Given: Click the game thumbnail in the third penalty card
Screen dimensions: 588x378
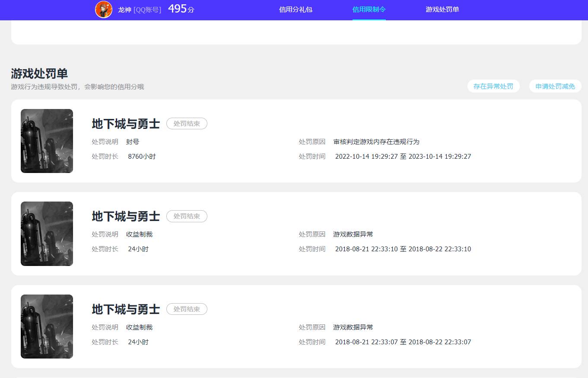Looking at the screenshot, I should [x=47, y=327].
